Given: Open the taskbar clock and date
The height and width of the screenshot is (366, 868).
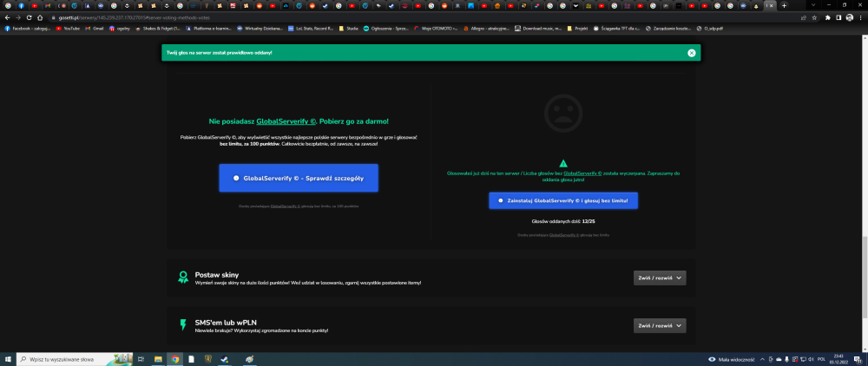Looking at the screenshot, I should 838,359.
